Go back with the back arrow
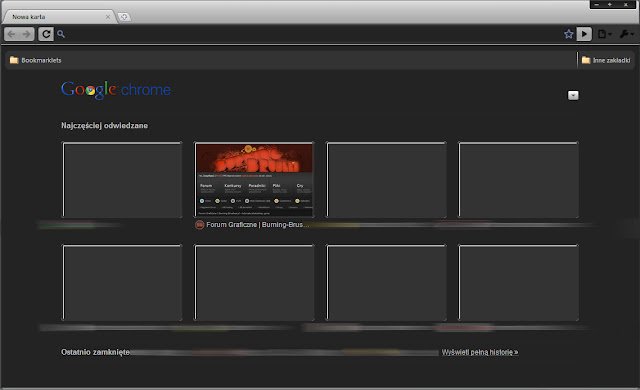The height and width of the screenshot is (390, 640). coord(11,34)
